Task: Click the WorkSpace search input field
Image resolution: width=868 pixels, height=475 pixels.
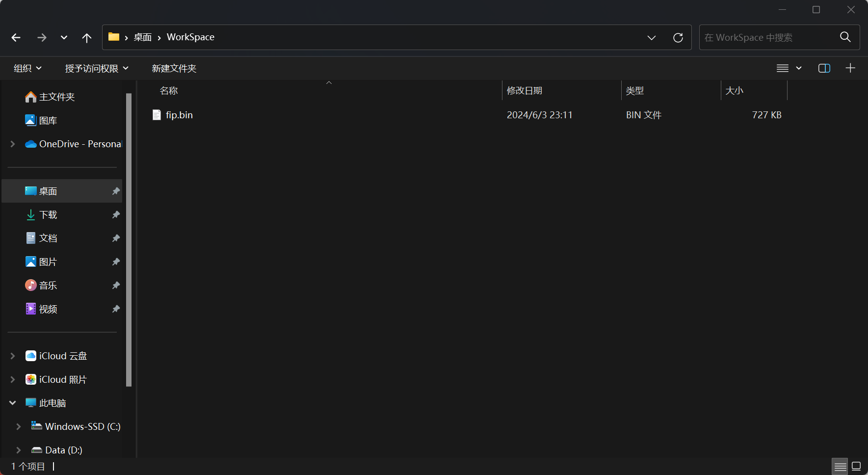Action: point(768,38)
